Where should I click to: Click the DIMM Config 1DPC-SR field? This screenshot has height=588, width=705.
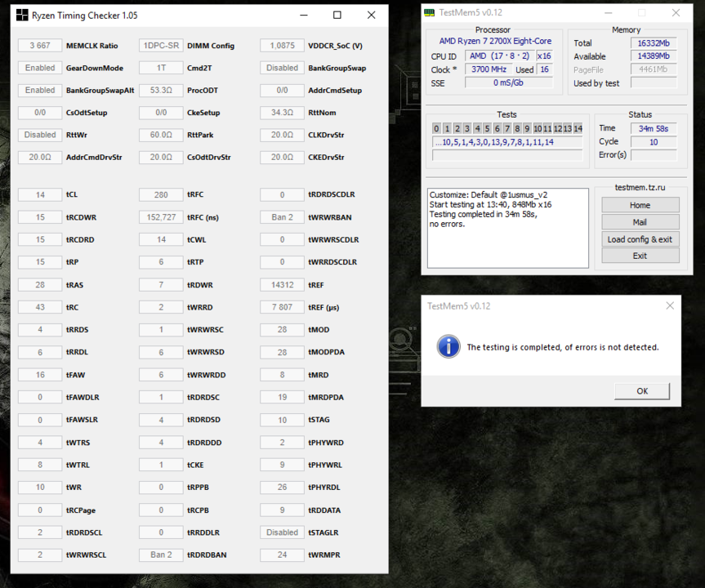pyautogui.click(x=161, y=46)
